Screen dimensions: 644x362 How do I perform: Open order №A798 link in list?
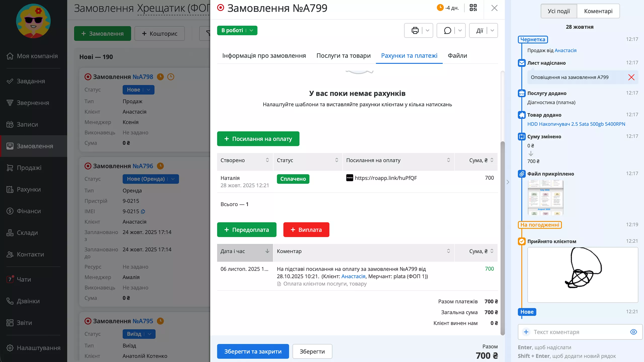[143, 77]
